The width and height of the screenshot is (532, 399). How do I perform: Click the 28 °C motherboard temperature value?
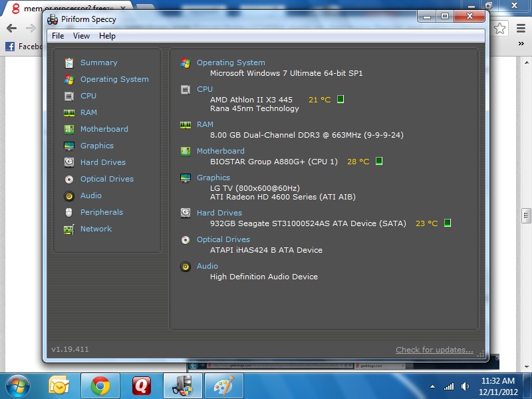(358, 162)
